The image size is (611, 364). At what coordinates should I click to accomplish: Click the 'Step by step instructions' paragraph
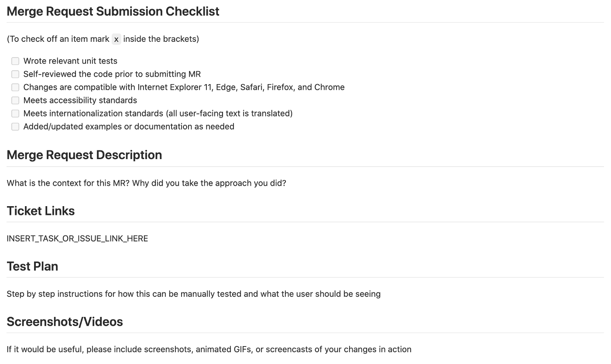pos(193,294)
